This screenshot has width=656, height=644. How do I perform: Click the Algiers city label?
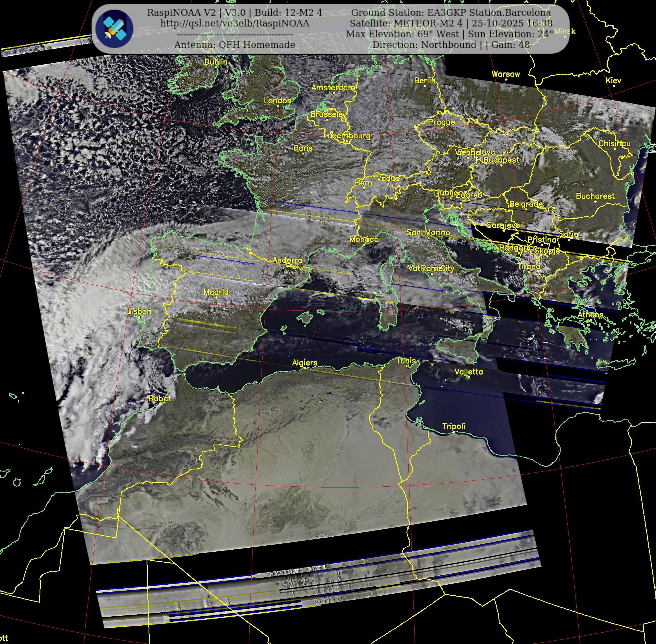click(x=305, y=363)
